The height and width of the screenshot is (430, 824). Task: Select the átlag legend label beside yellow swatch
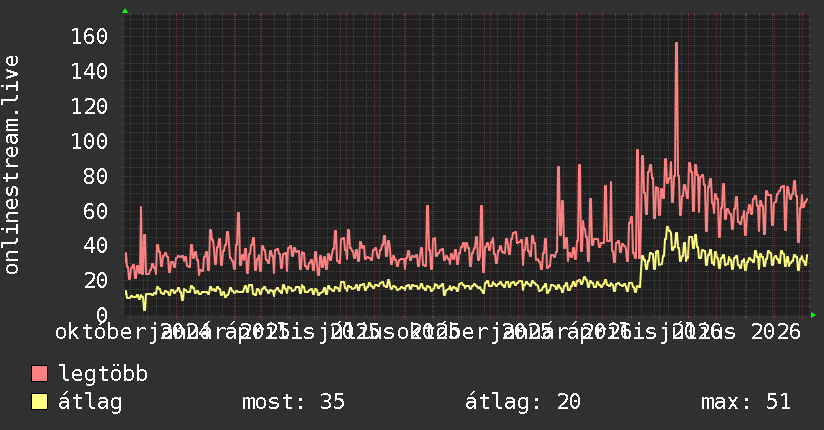pos(90,402)
